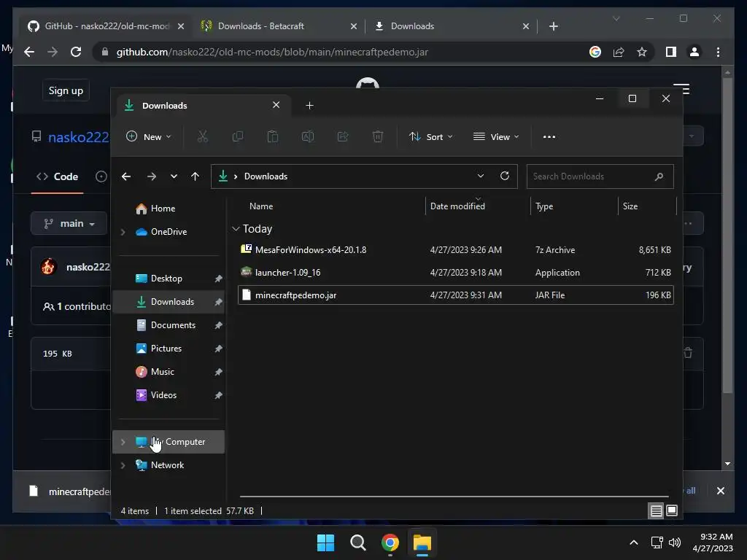Click the Rename icon in Explorer toolbar
The width and height of the screenshot is (747, 560).
point(308,136)
